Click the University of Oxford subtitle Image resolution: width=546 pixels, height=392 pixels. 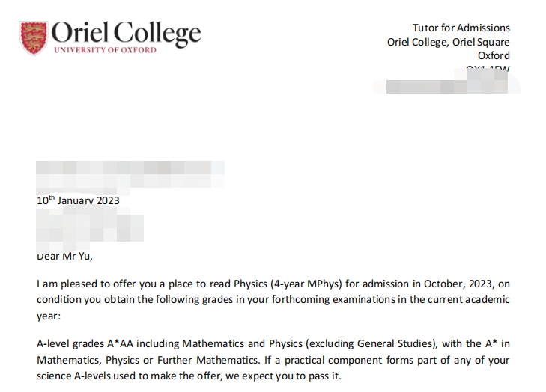click(105, 50)
